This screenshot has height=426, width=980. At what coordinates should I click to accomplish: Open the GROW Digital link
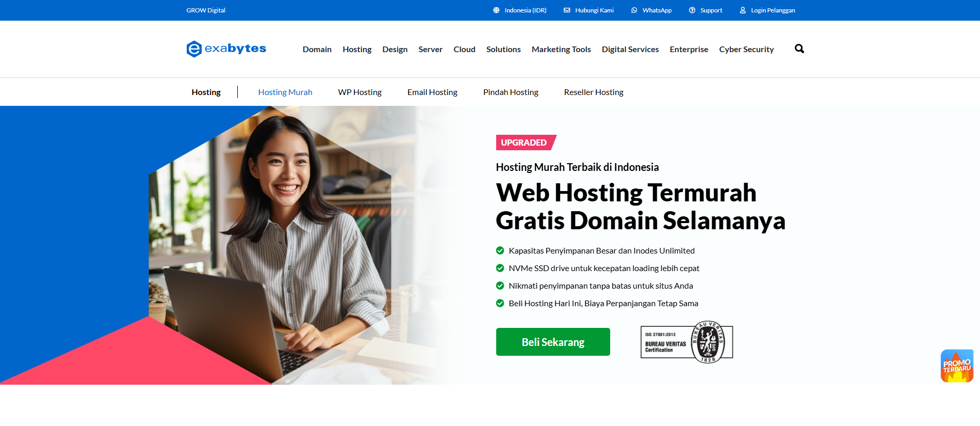click(x=206, y=10)
